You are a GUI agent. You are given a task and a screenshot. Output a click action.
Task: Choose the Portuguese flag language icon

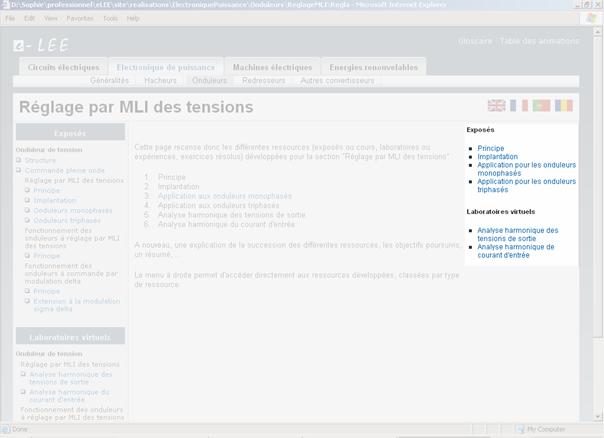tap(542, 105)
